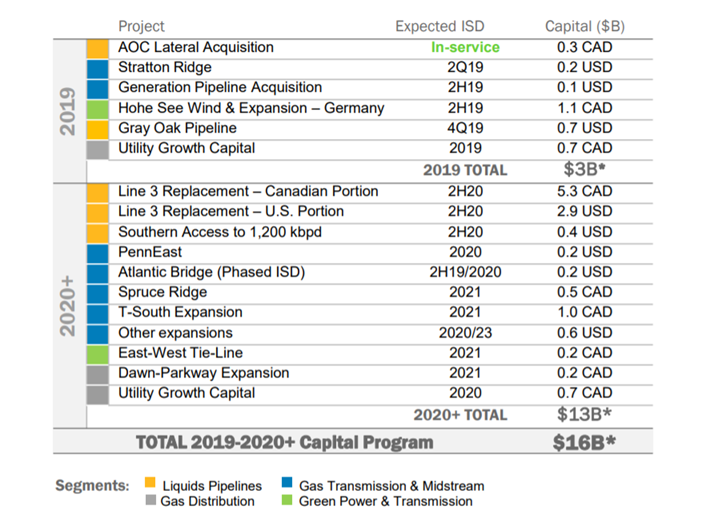Click the '2020/23' expected ISD value
Screen dimensions: 710x510
(x=465, y=333)
